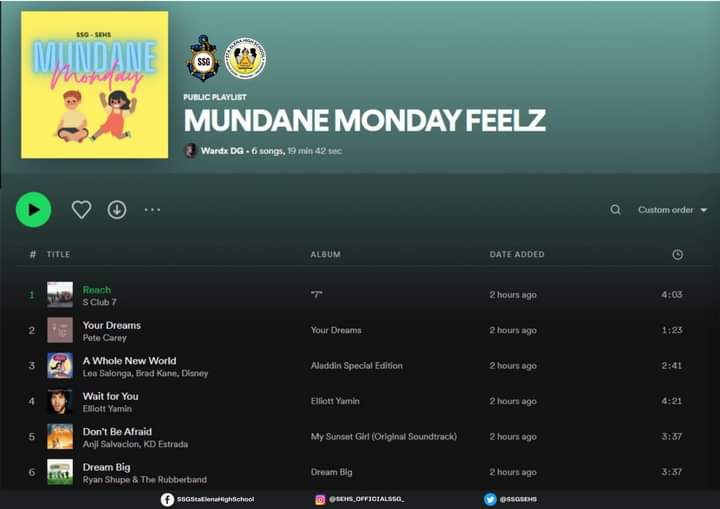Select the song Wait for You
The height and width of the screenshot is (509, 720).
pyautogui.click(x=110, y=396)
